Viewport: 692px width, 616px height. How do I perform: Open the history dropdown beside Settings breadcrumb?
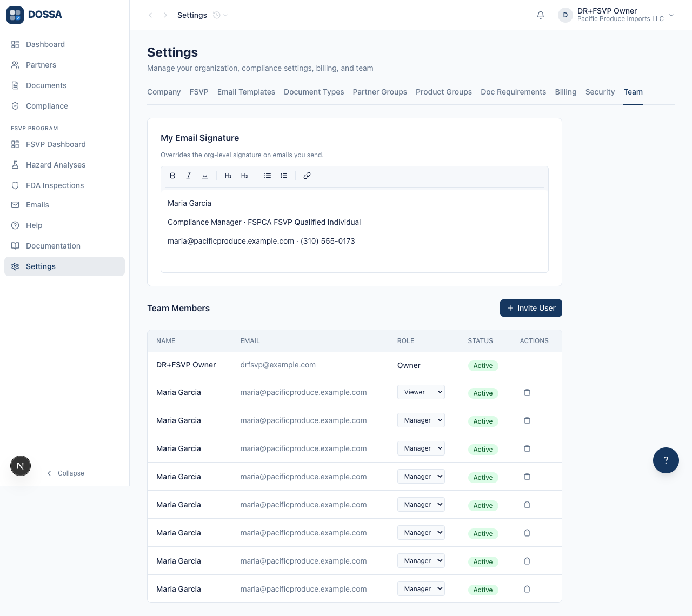click(x=220, y=15)
